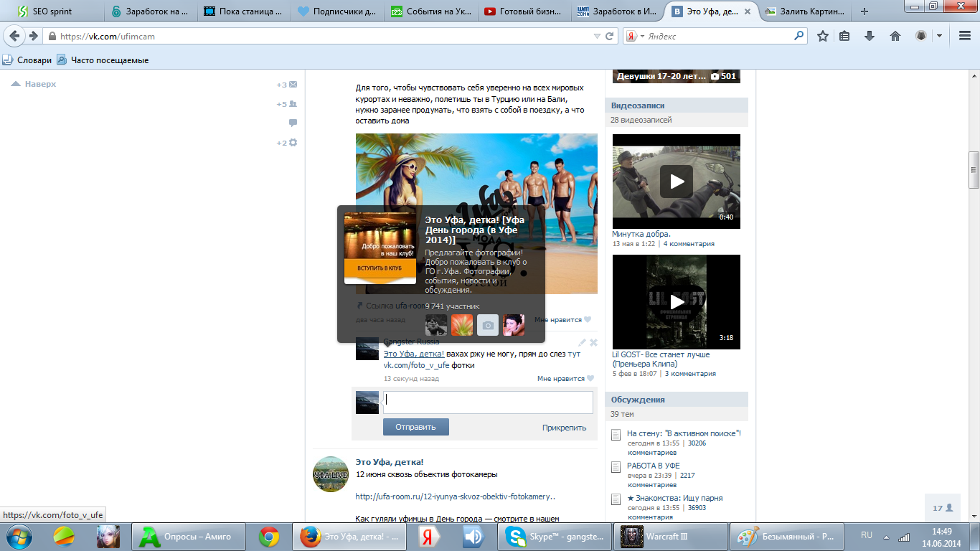Click the magnifier icon in the Яндекс search box
980x551 pixels.
coord(799,36)
